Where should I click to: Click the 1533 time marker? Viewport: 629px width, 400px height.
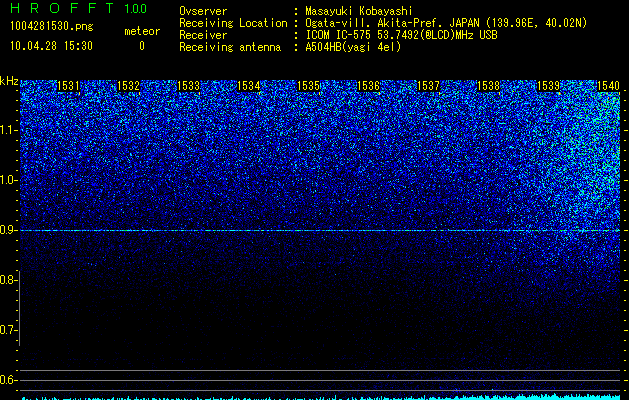click(189, 86)
